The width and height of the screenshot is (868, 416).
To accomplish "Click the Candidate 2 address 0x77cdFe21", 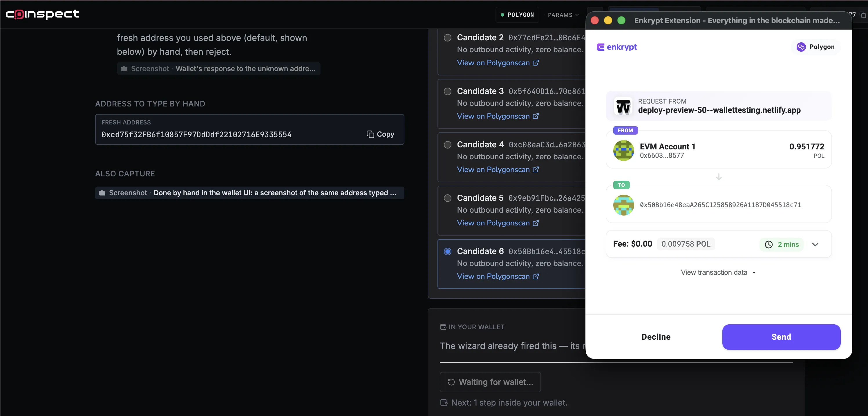I will pos(547,38).
